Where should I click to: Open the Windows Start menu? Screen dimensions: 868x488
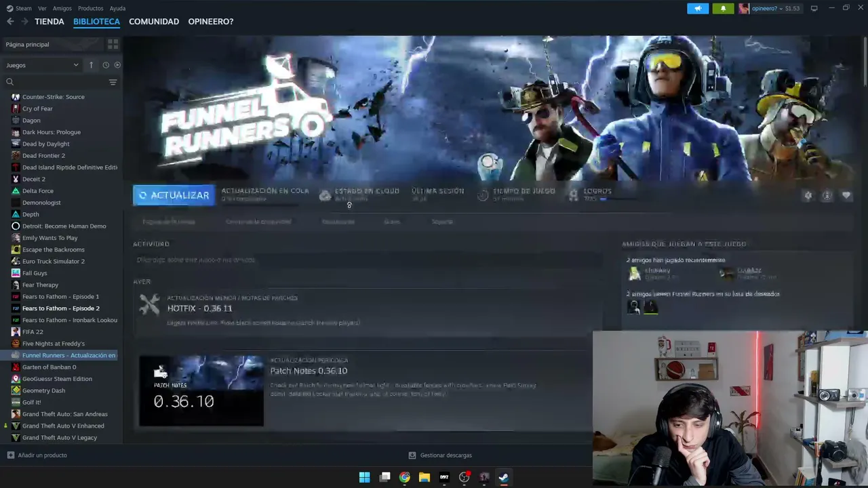365,477
